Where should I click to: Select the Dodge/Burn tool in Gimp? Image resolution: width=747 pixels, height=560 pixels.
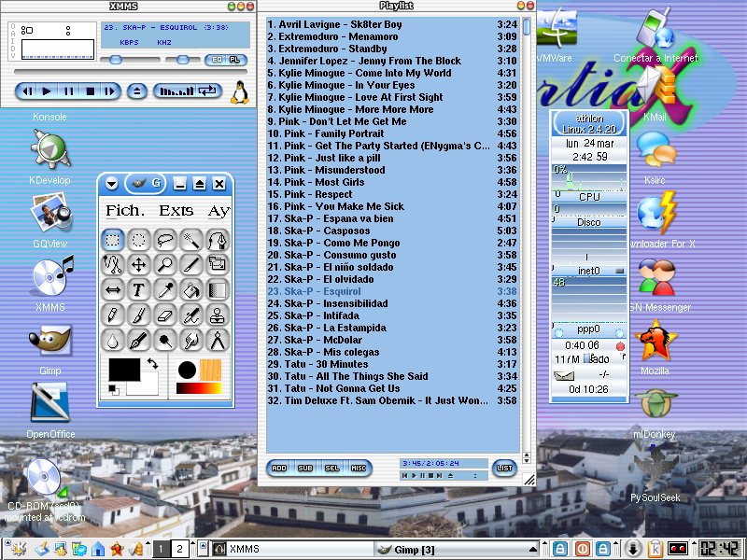pos(165,341)
